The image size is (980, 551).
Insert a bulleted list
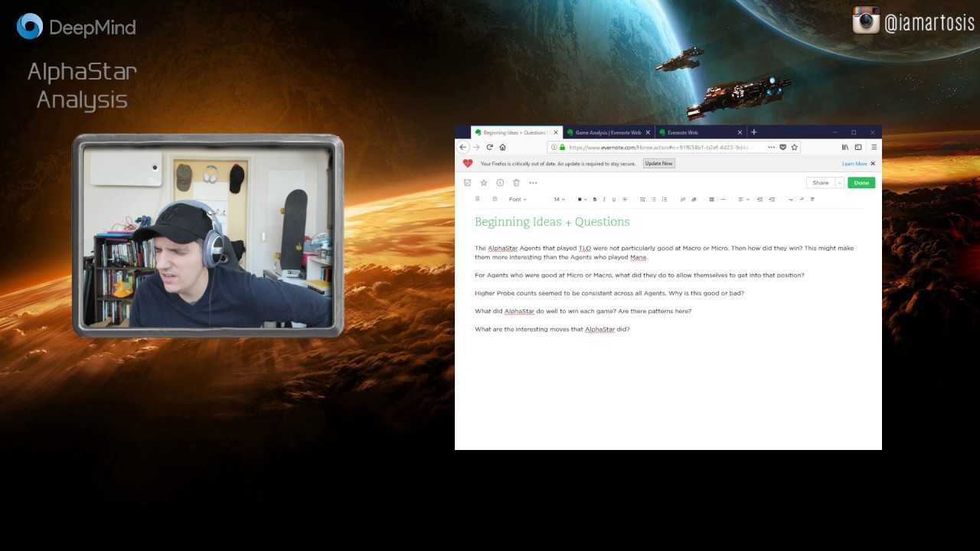pyautogui.click(x=654, y=199)
